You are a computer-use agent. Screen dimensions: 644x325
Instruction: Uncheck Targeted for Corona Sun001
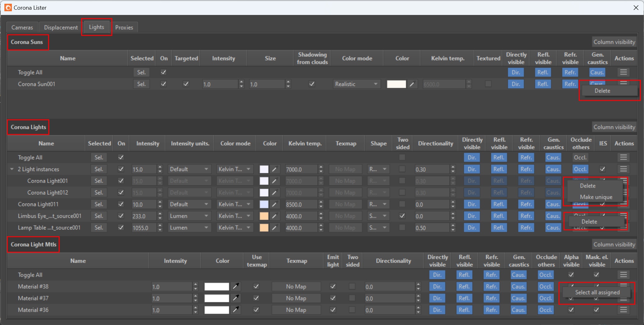point(186,84)
